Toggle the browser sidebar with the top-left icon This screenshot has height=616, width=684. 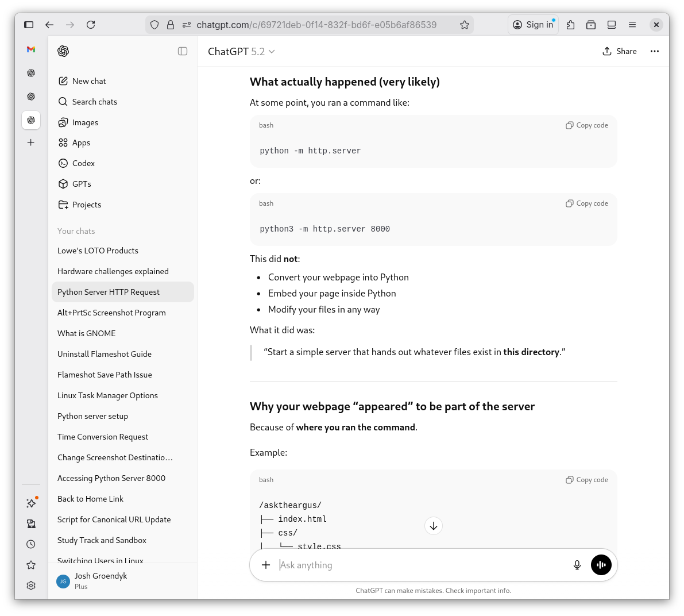click(28, 25)
